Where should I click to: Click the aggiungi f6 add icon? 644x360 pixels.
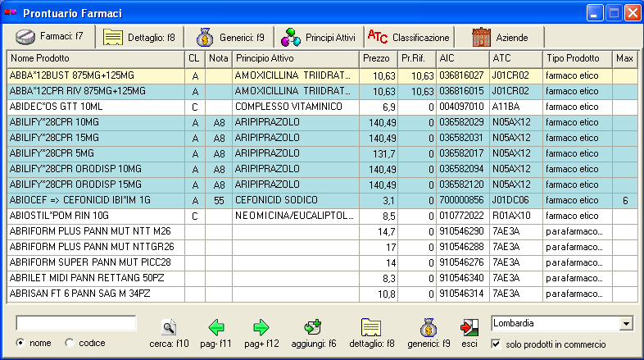click(313, 328)
